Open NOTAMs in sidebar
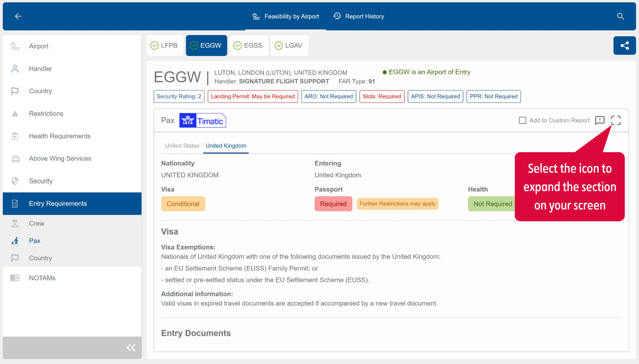Image resolution: width=639 pixels, height=364 pixels. [72, 278]
